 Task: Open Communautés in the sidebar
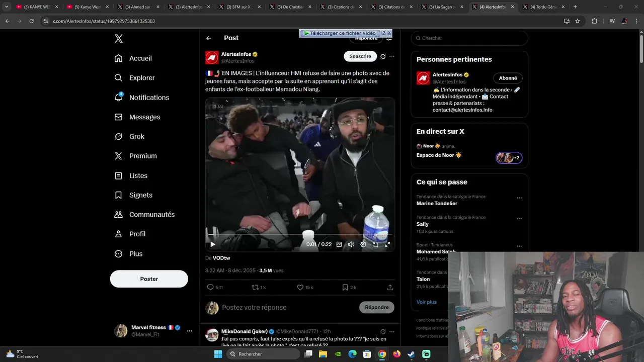144,215
